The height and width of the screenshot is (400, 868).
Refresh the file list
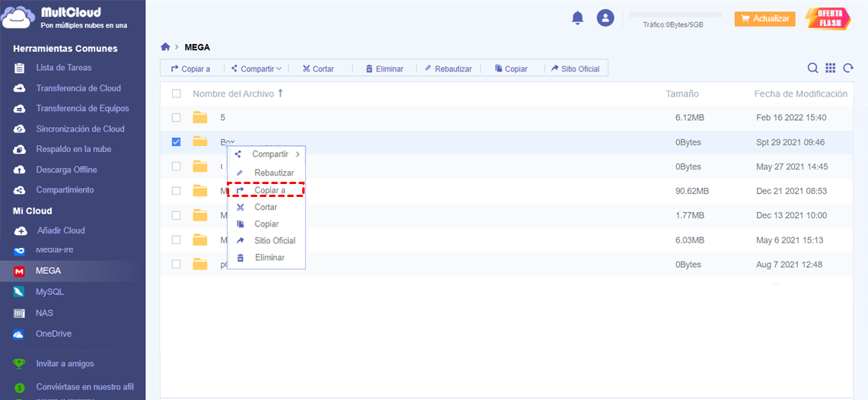coord(847,68)
